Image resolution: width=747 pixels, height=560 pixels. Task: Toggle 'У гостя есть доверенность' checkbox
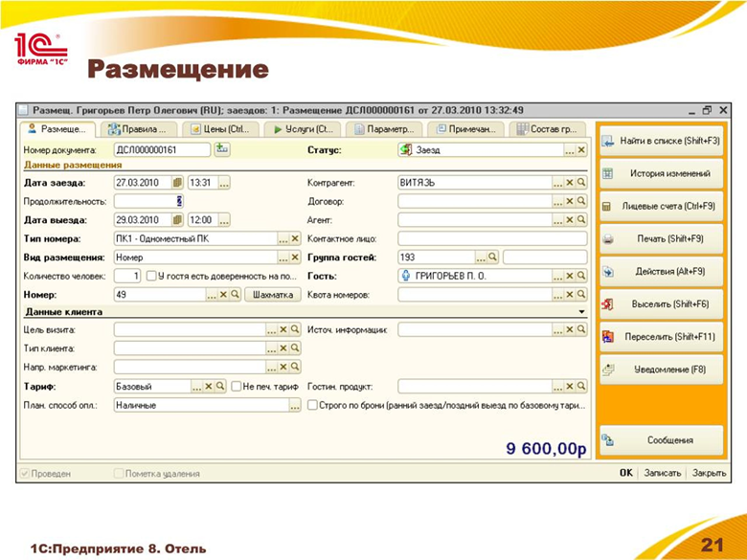[150, 276]
